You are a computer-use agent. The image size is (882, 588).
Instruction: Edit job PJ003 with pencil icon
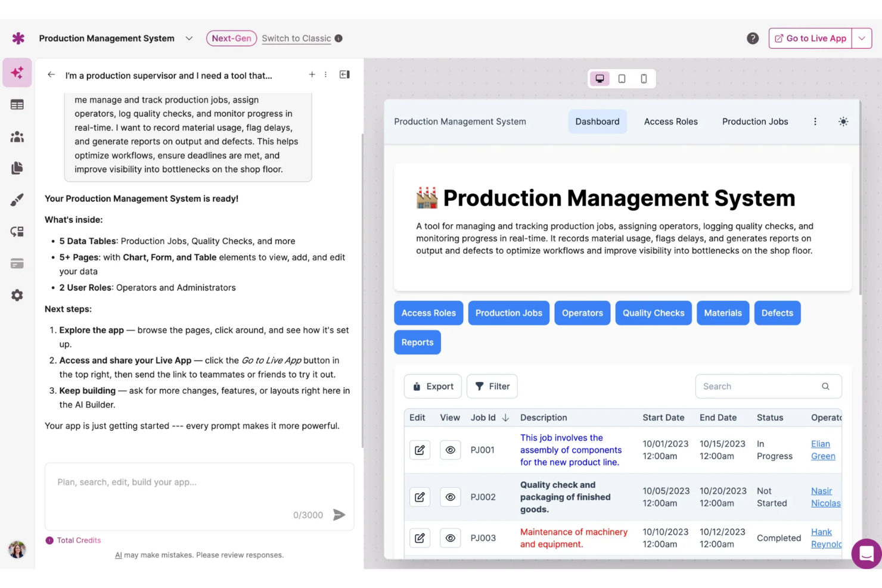pyautogui.click(x=420, y=538)
